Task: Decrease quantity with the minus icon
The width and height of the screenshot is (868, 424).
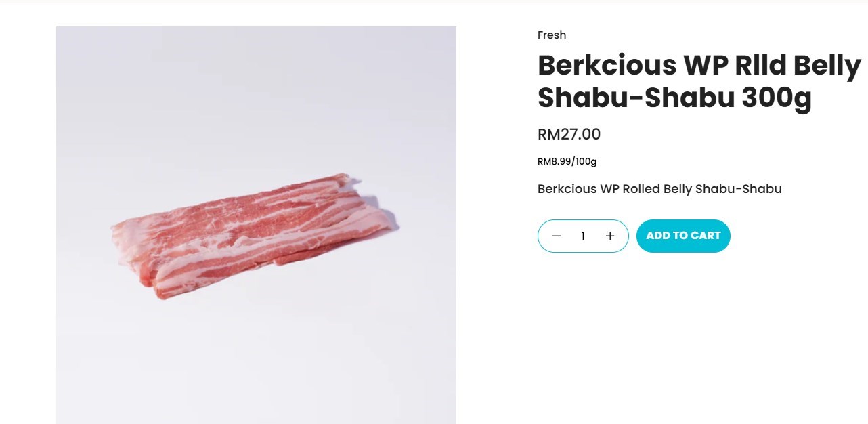Action: (557, 236)
